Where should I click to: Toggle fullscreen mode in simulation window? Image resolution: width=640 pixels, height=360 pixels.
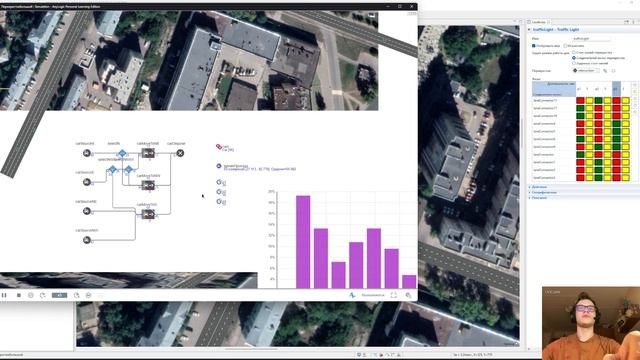click(394, 295)
